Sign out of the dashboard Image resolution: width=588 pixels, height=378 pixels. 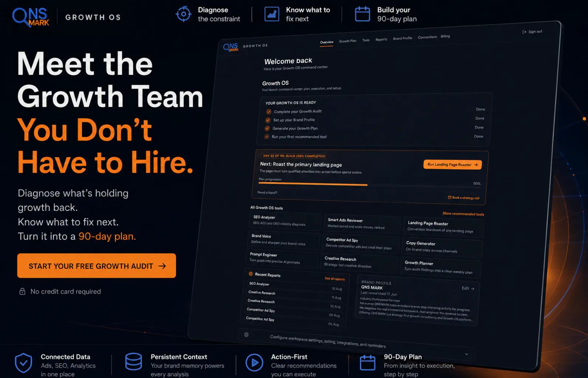pyautogui.click(x=532, y=32)
